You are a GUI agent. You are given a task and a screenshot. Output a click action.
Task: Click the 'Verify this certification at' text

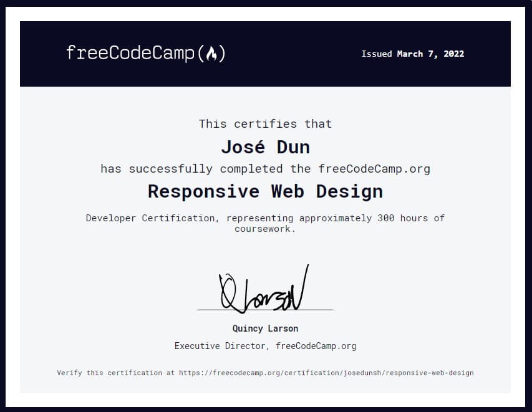116,373
